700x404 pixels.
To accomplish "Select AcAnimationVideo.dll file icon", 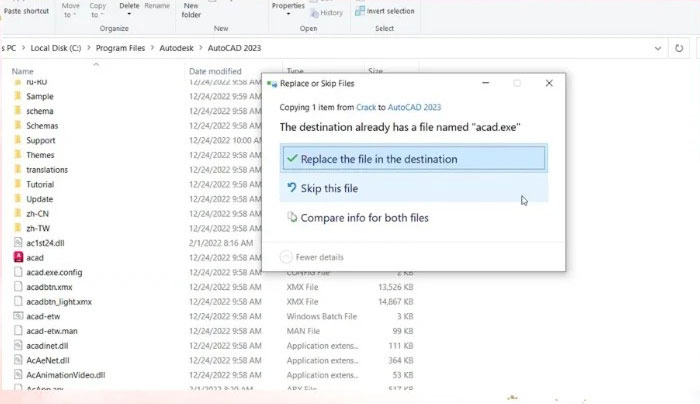I will coord(18,375).
